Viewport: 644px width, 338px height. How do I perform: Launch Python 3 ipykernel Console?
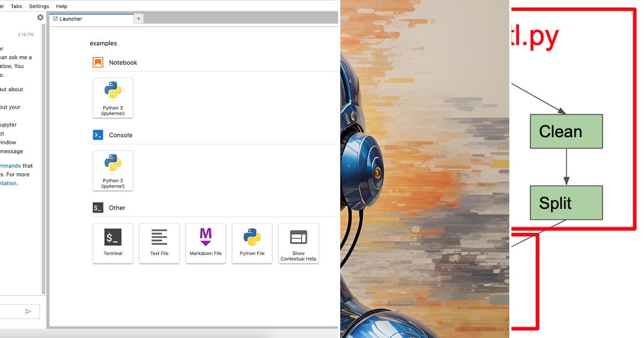coord(113,171)
